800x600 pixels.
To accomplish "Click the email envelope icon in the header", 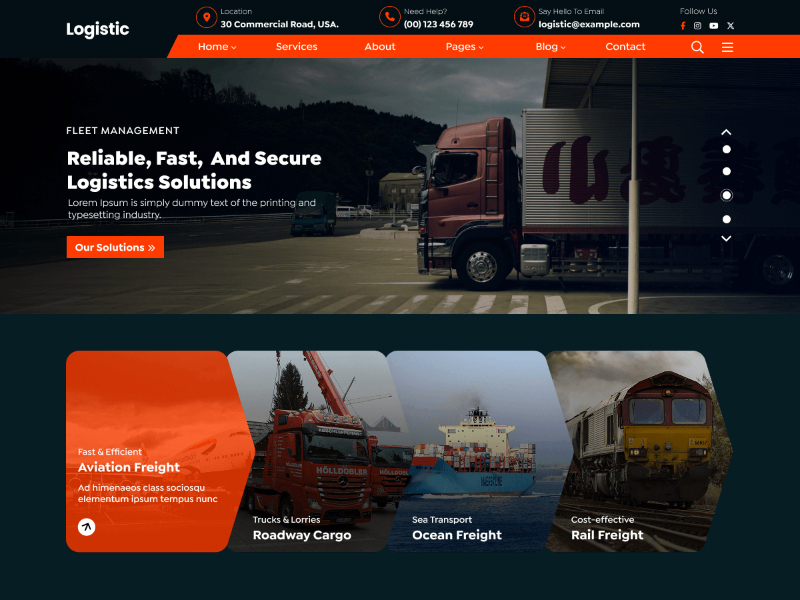I will coord(523,18).
